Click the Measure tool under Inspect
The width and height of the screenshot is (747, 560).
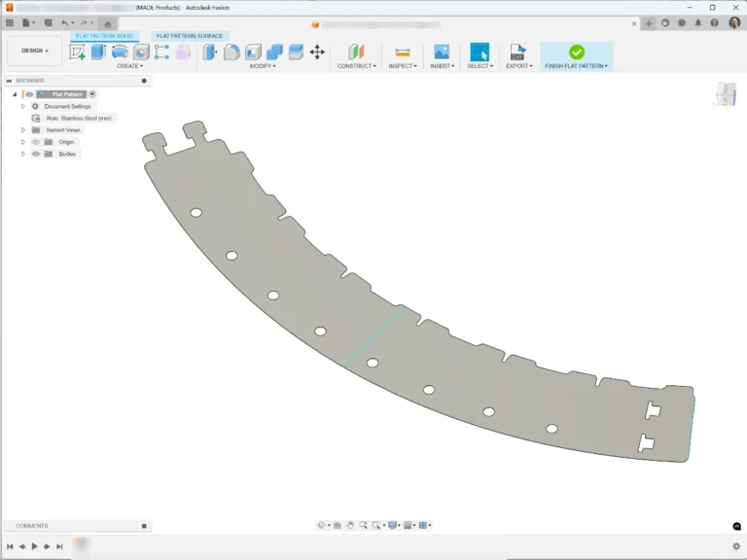point(403,52)
